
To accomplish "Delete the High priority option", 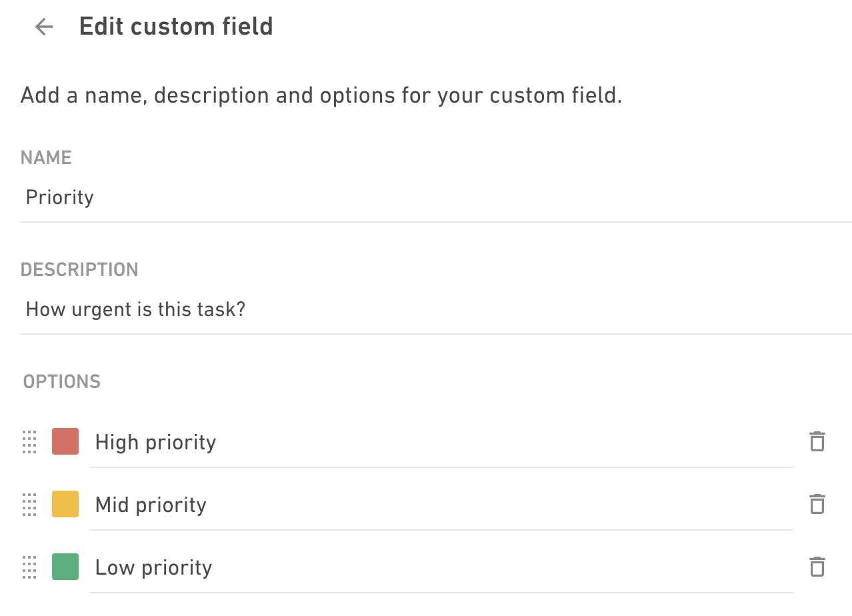I will pyautogui.click(x=817, y=441).
